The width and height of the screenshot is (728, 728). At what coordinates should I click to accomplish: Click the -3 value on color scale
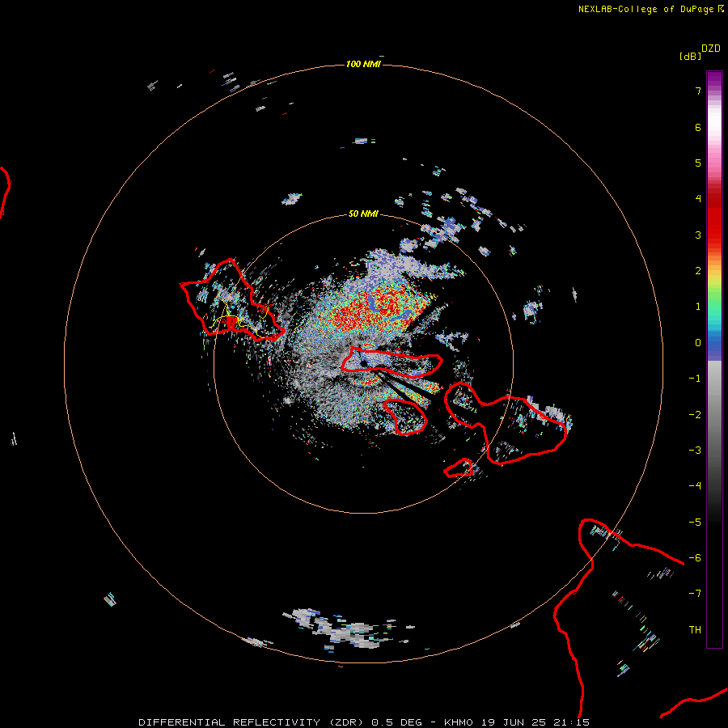695,451
